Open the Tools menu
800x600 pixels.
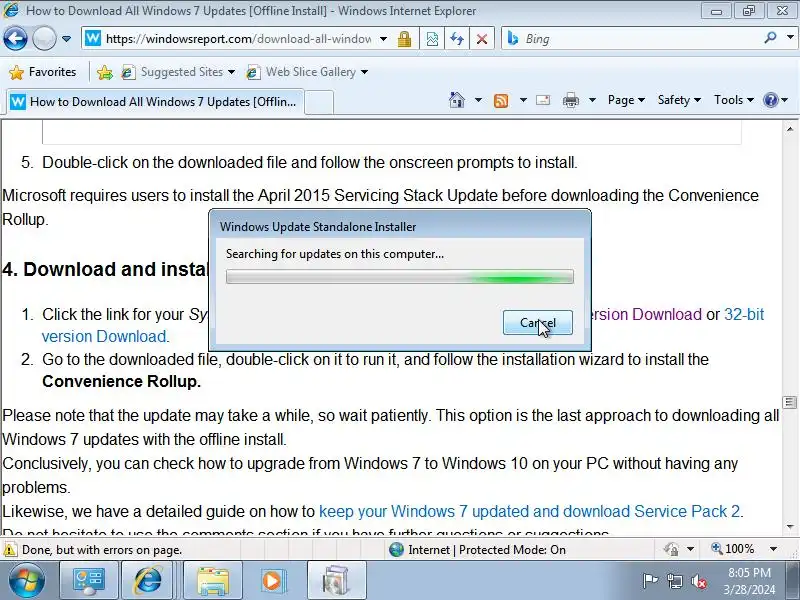tap(734, 100)
